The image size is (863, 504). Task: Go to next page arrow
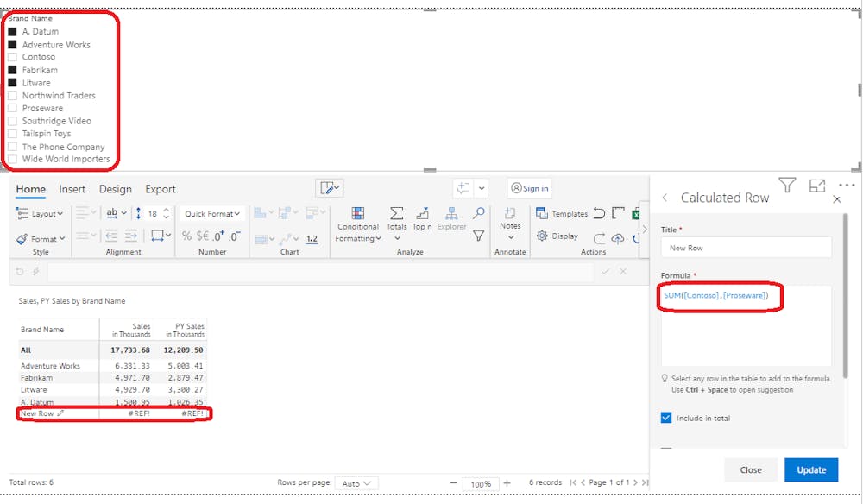click(x=635, y=482)
